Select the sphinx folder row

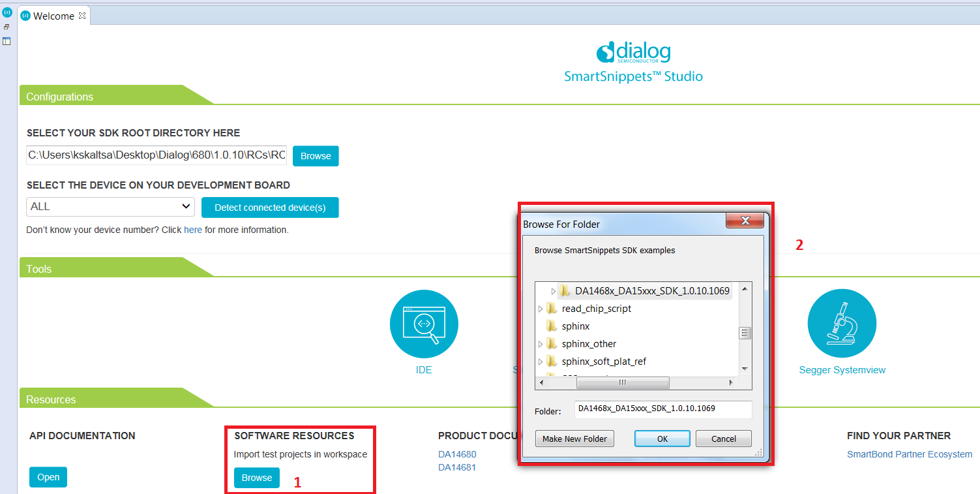[576, 326]
